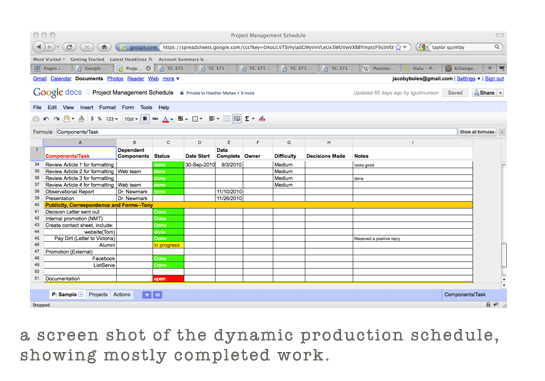Click the red-underlined text color A

pyautogui.click(x=165, y=119)
